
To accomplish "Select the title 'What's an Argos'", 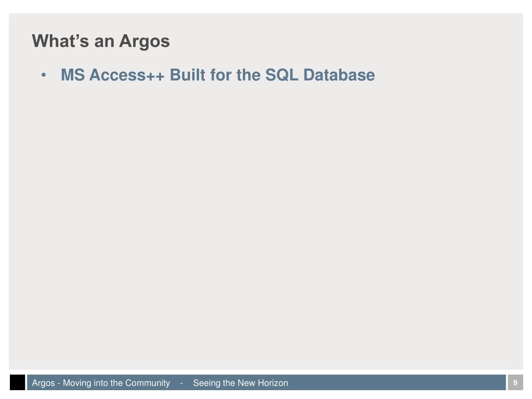I will click(101, 41).
